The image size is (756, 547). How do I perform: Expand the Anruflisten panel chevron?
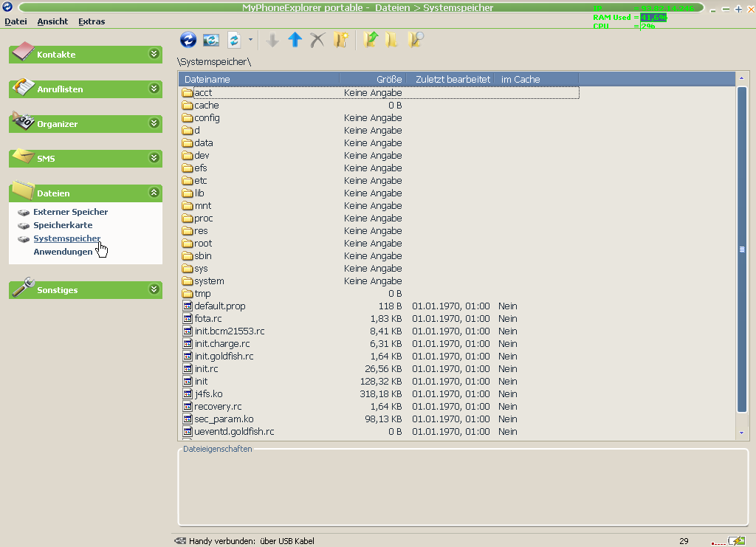[x=154, y=88]
